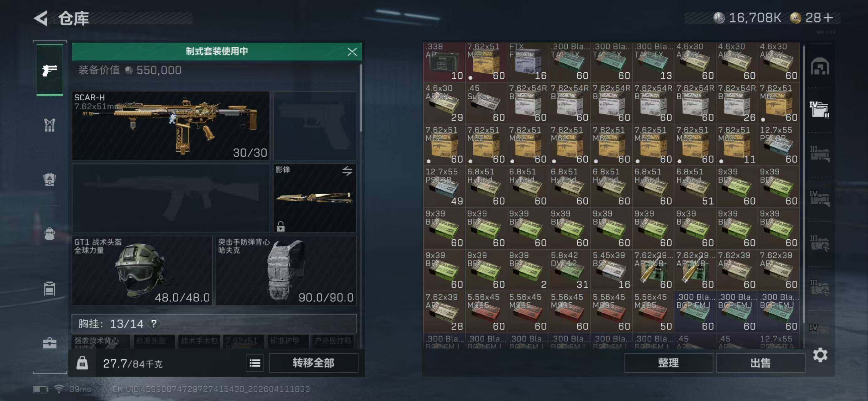Image resolution: width=868 pixels, height=401 pixels.
Task: Select the weapons pistol icon in left sidebar
Action: coord(50,70)
